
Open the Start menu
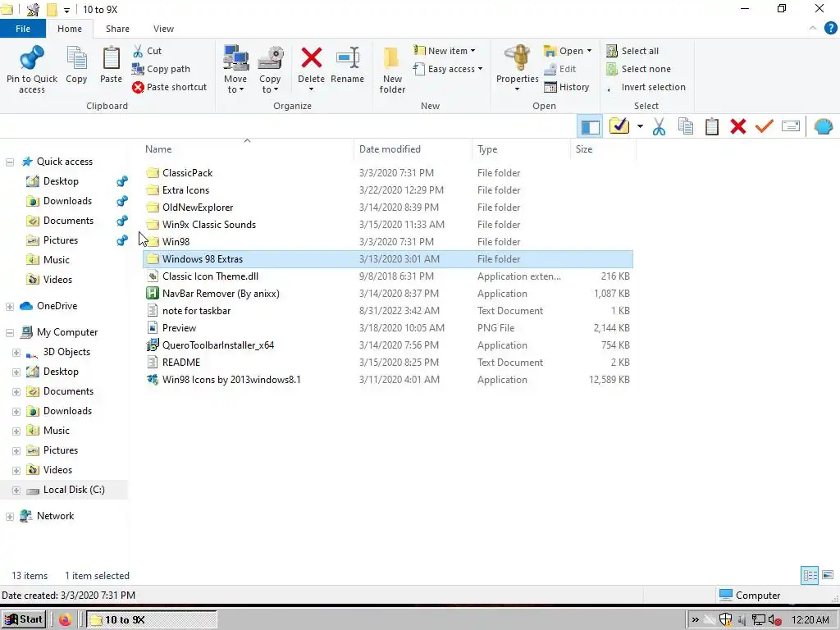pos(24,620)
